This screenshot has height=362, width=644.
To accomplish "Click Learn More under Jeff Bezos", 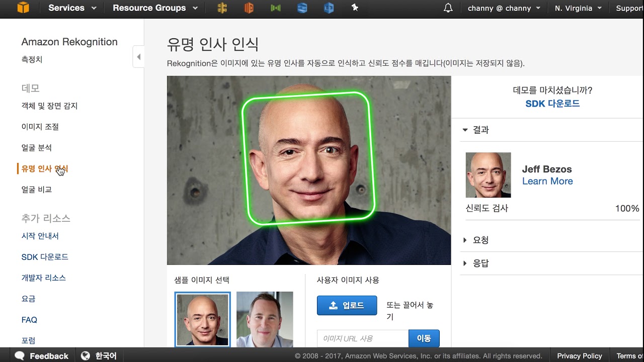I will click(547, 182).
